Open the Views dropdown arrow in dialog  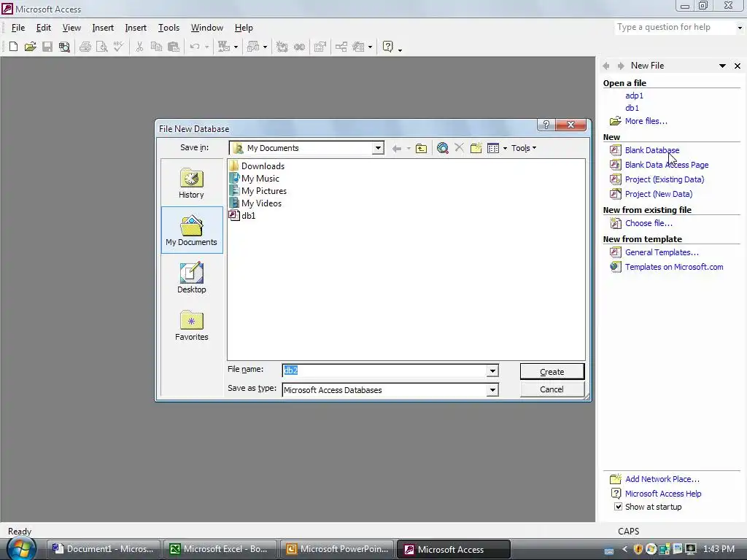[505, 148]
